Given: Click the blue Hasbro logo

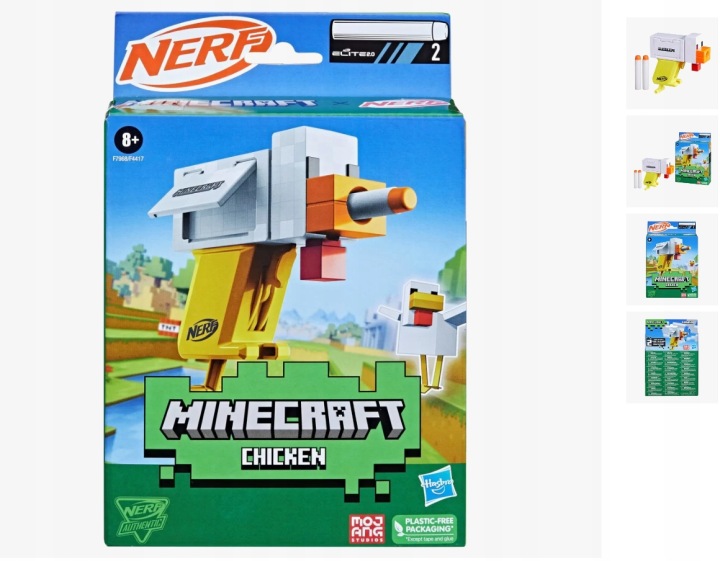Looking at the screenshot, I should [x=436, y=488].
